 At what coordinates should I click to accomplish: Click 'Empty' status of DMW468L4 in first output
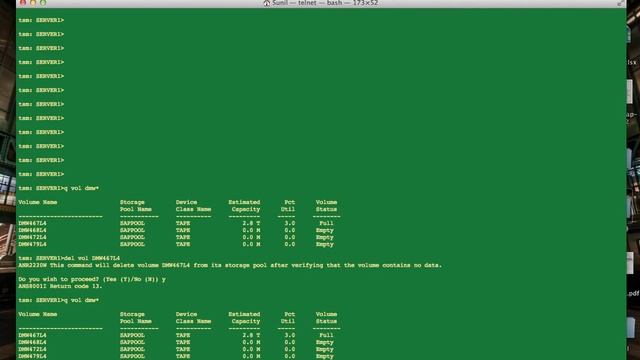pos(324,230)
